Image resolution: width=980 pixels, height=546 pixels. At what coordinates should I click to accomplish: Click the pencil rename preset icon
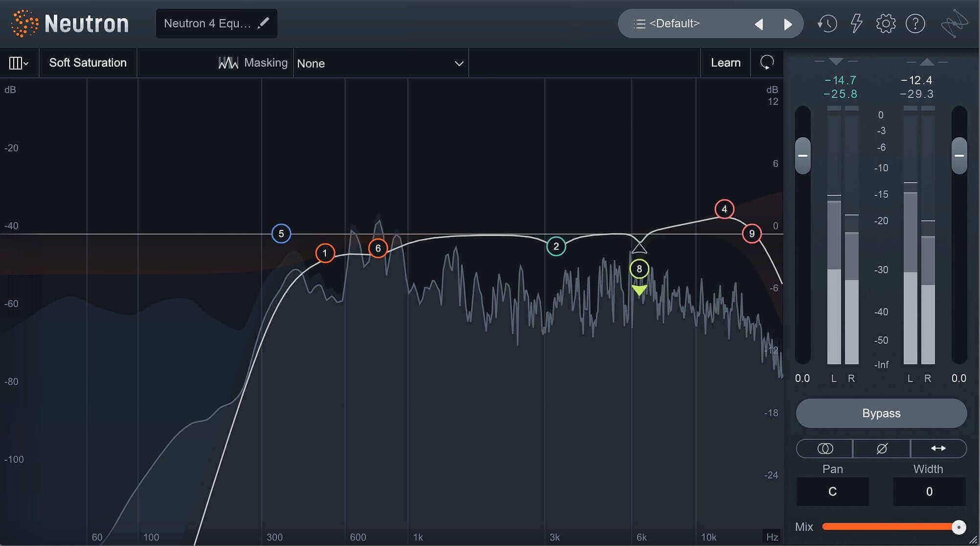pos(263,23)
